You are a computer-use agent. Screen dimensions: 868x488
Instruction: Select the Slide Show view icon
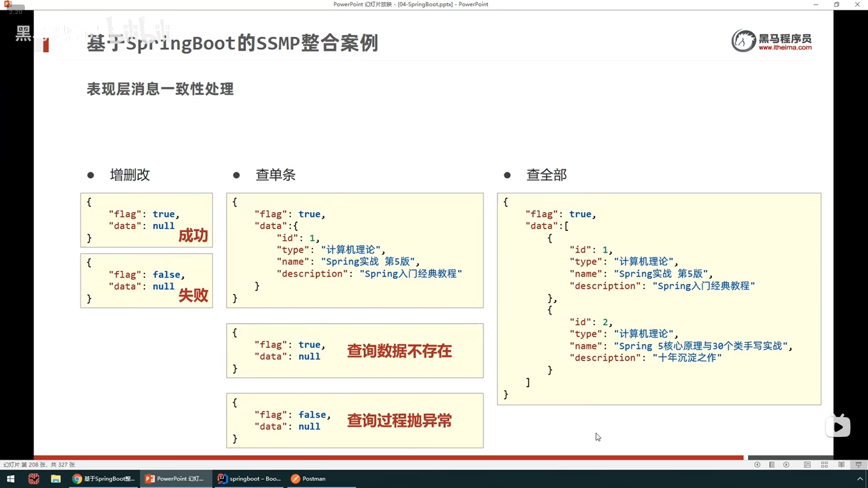858,465
